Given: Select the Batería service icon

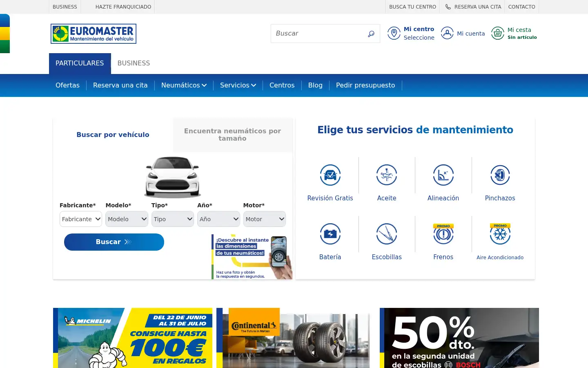Looking at the screenshot, I should [x=330, y=234].
